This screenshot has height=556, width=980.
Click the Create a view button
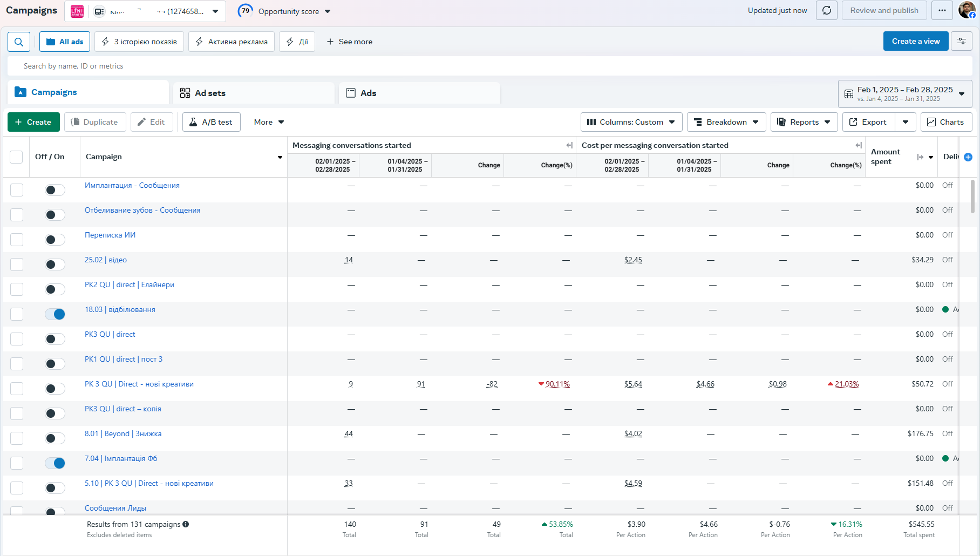click(x=916, y=41)
